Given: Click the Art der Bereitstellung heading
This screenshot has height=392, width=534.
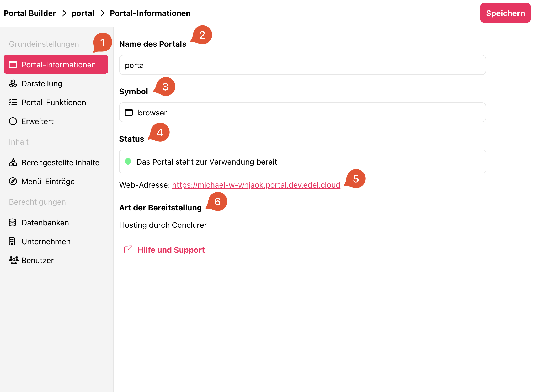Looking at the screenshot, I should pyautogui.click(x=160, y=208).
